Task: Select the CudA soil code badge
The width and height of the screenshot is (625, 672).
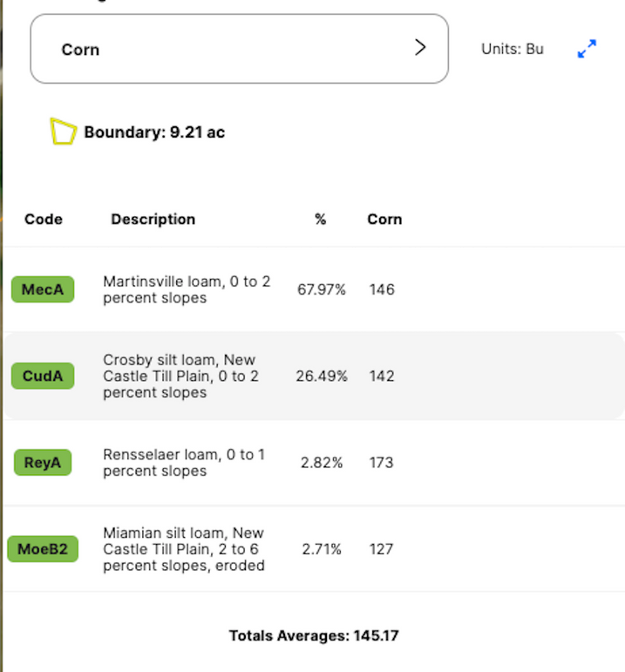Action: pyautogui.click(x=43, y=376)
